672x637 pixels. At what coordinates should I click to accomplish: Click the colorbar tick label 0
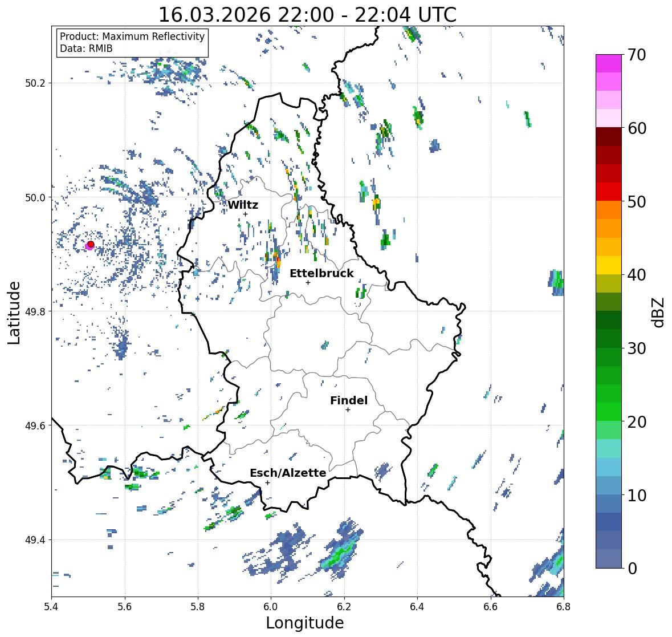632,569
